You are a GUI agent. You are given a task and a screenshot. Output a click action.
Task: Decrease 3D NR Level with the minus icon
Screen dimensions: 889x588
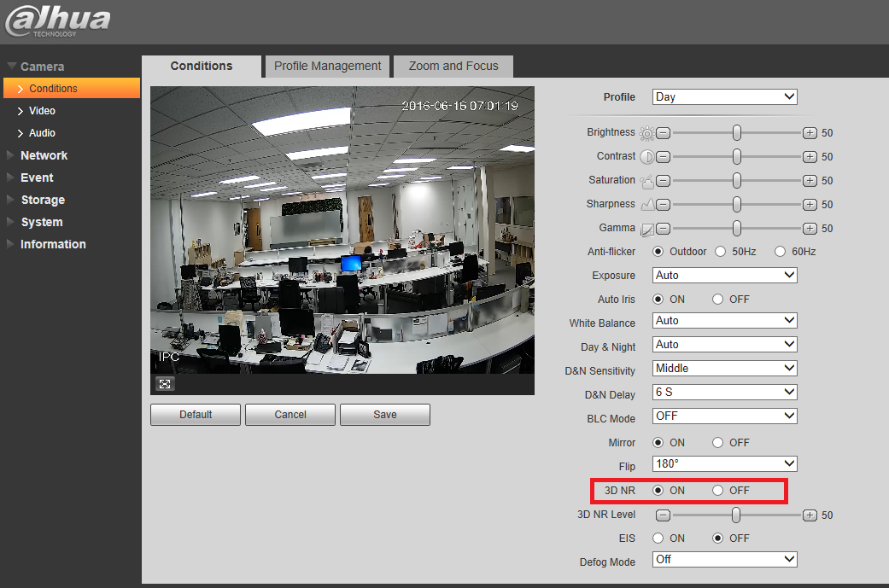664,515
